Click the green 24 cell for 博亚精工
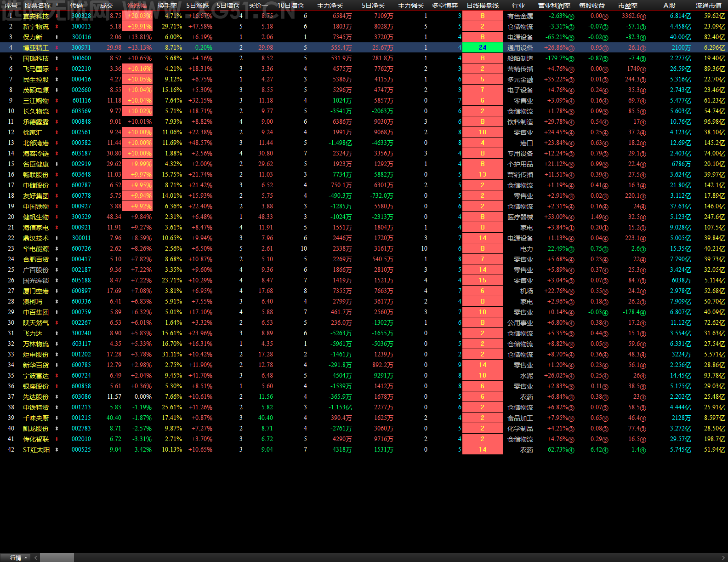Viewport: 728px width, 562px height. 483,48
